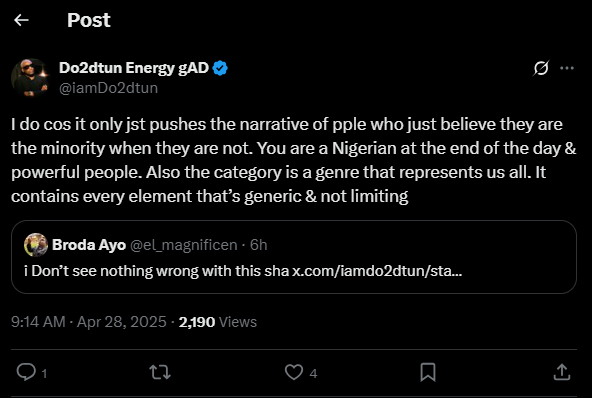Open Do2dtun Energy gAD display name
The height and width of the screenshot is (398, 592).
tap(134, 68)
